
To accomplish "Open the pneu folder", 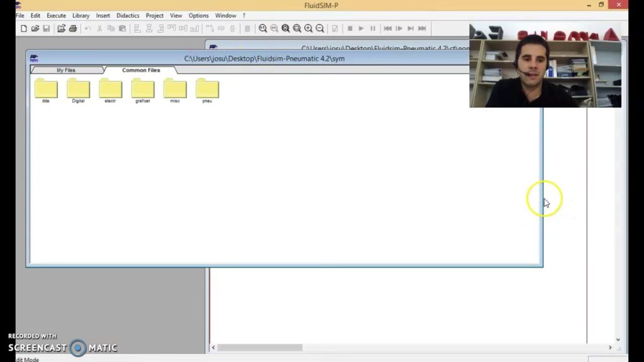I will pyautogui.click(x=207, y=90).
